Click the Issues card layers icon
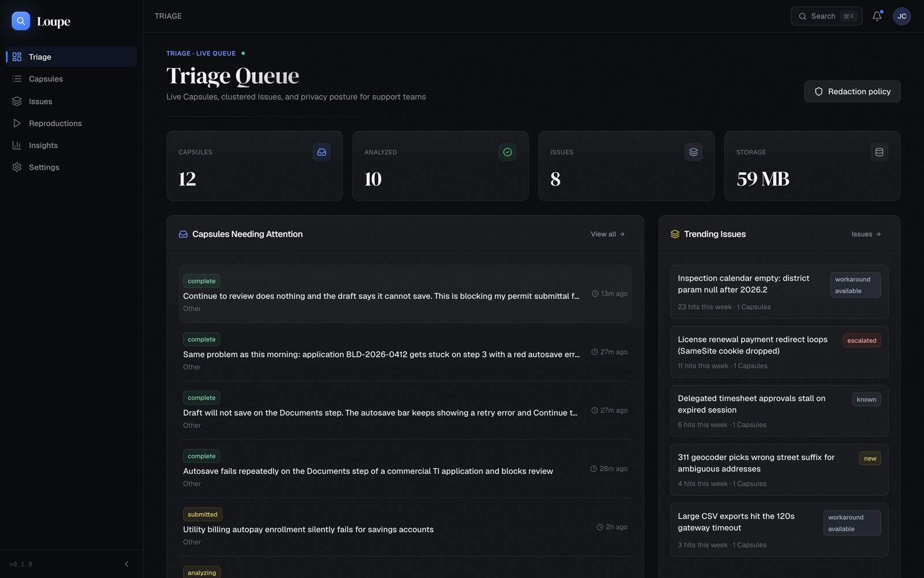 [694, 152]
